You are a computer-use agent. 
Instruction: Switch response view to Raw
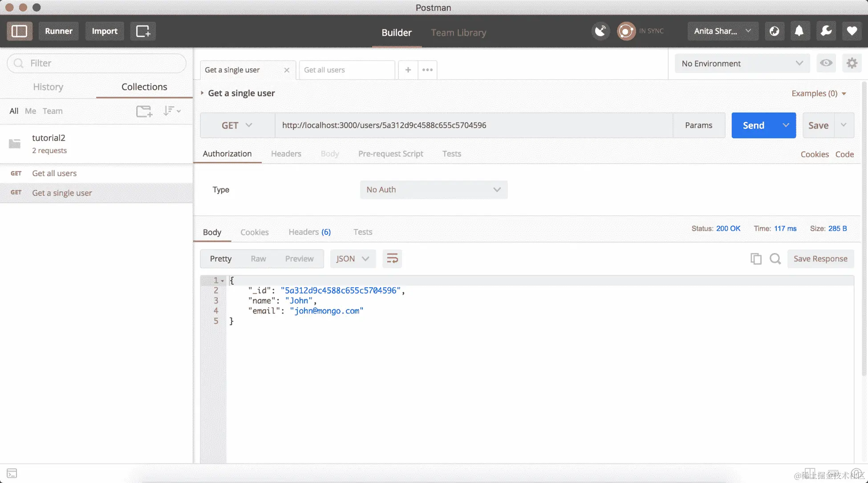pos(258,259)
